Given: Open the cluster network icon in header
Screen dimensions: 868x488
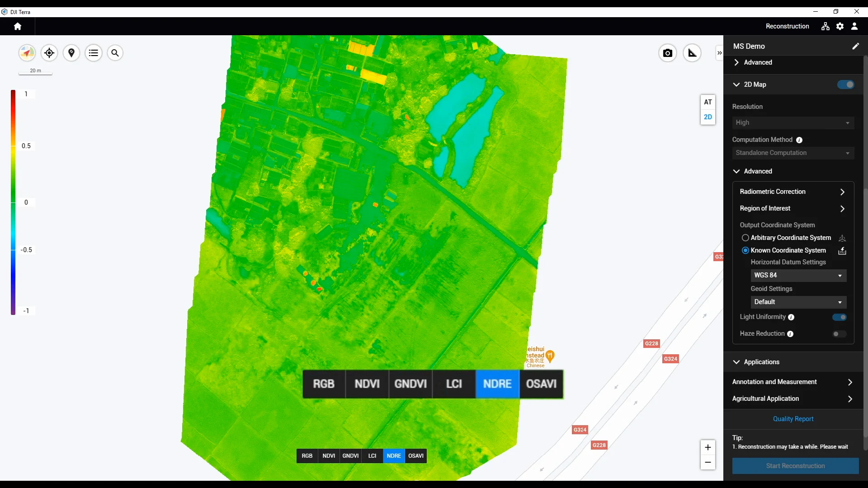Looking at the screenshot, I should [826, 26].
